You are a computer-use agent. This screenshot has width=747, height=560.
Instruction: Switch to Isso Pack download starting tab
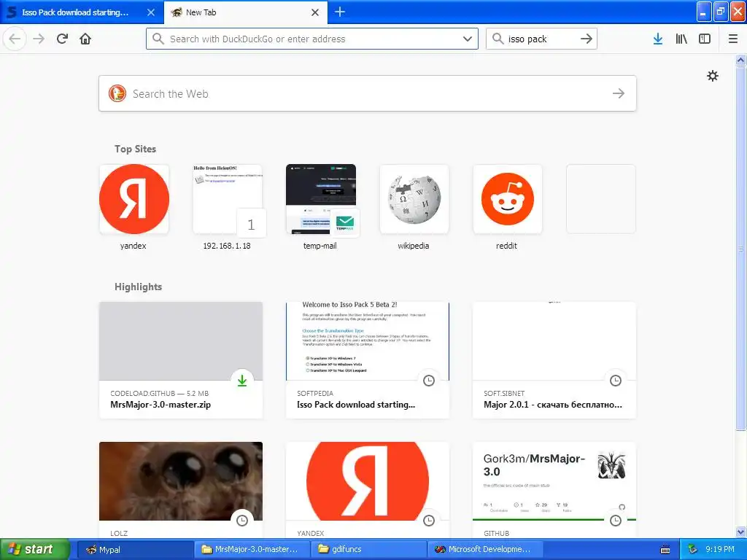point(82,12)
